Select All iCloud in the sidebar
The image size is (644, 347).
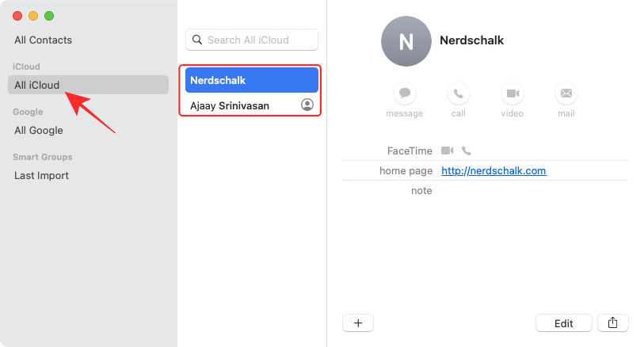[37, 85]
